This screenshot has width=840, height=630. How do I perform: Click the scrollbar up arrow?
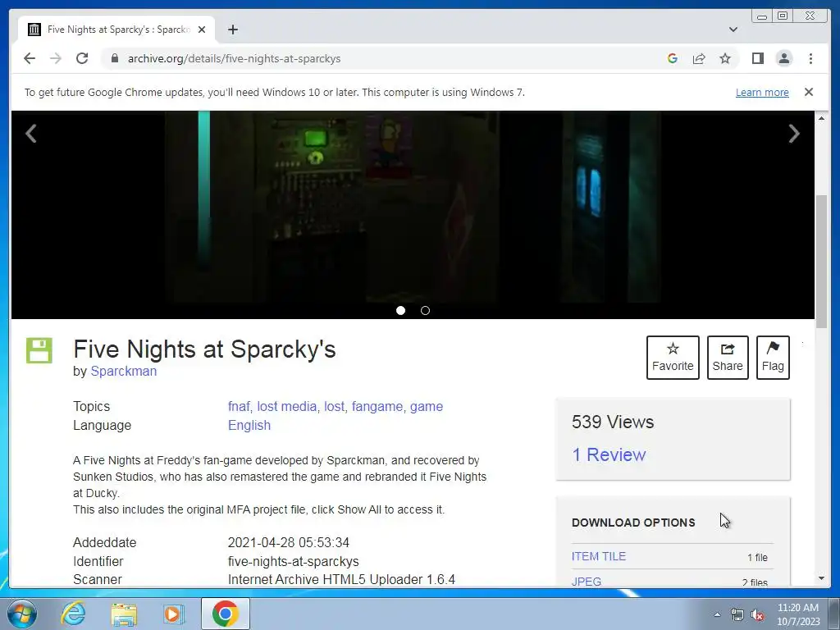(821, 118)
